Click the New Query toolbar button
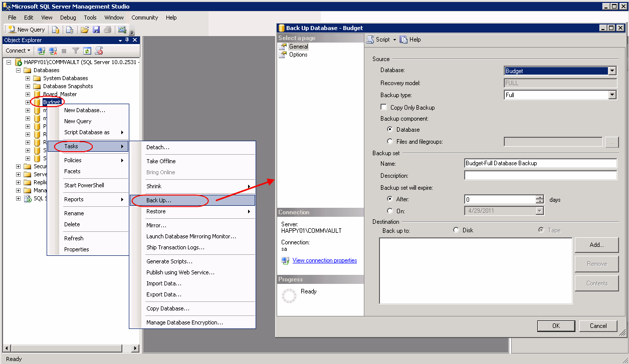The height and width of the screenshot is (364, 629). pyautogui.click(x=27, y=30)
